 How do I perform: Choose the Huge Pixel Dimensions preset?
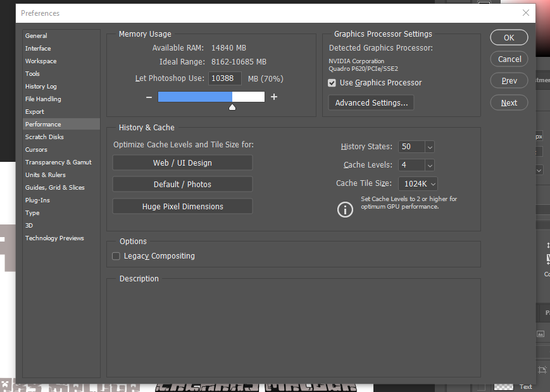[x=182, y=206]
